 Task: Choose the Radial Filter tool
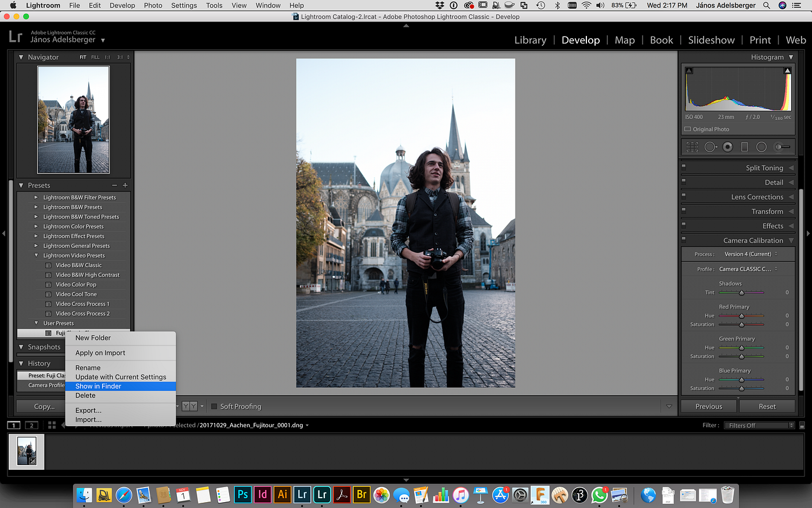pos(762,147)
